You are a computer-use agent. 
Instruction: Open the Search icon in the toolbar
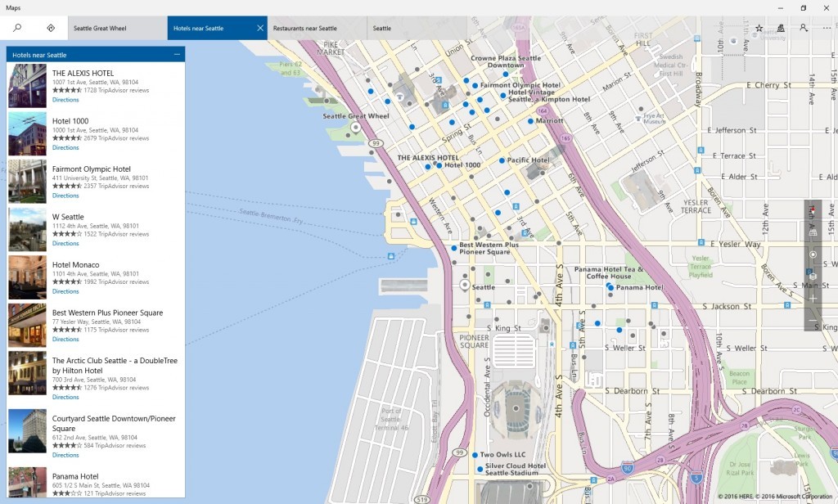coord(17,28)
